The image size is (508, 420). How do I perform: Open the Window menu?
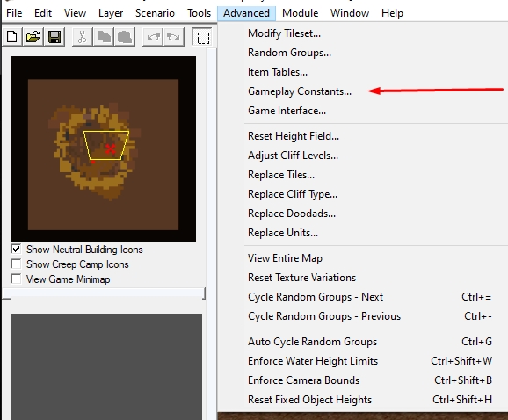(x=350, y=13)
